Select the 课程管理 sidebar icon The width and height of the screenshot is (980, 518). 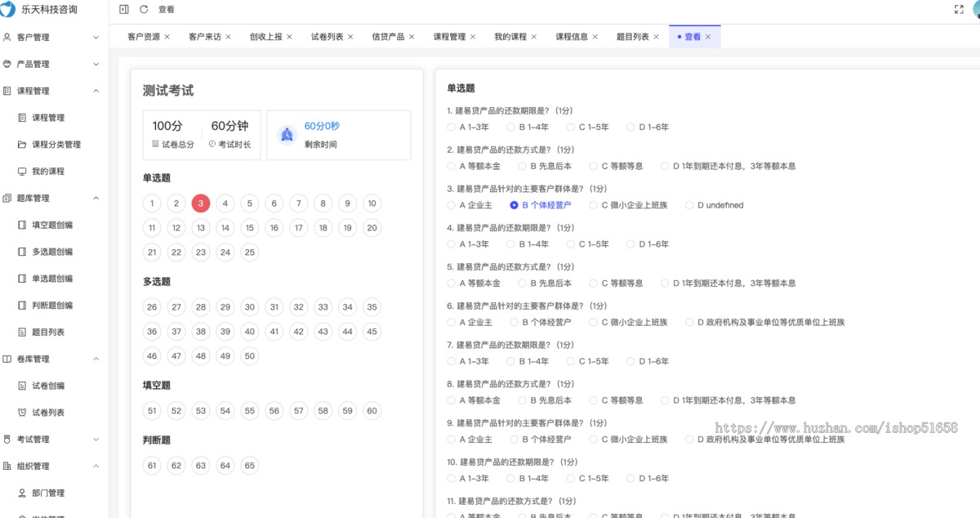tap(13, 91)
